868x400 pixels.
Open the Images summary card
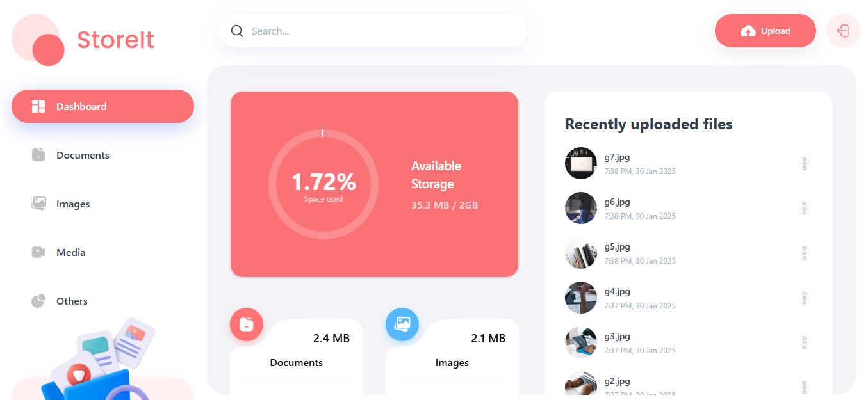452,356
